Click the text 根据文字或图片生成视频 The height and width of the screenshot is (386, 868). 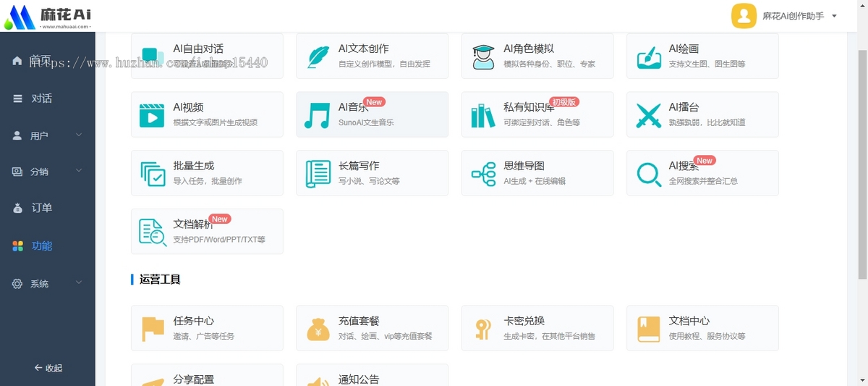coord(216,122)
